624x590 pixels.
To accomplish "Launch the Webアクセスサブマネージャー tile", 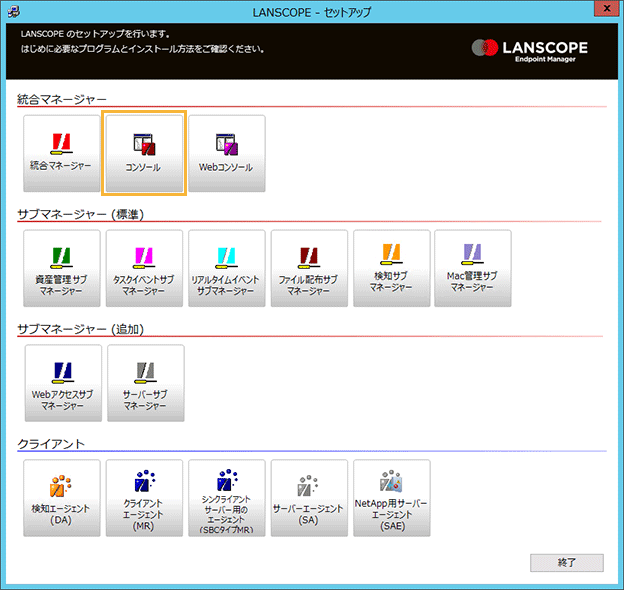I will tap(63, 383).
